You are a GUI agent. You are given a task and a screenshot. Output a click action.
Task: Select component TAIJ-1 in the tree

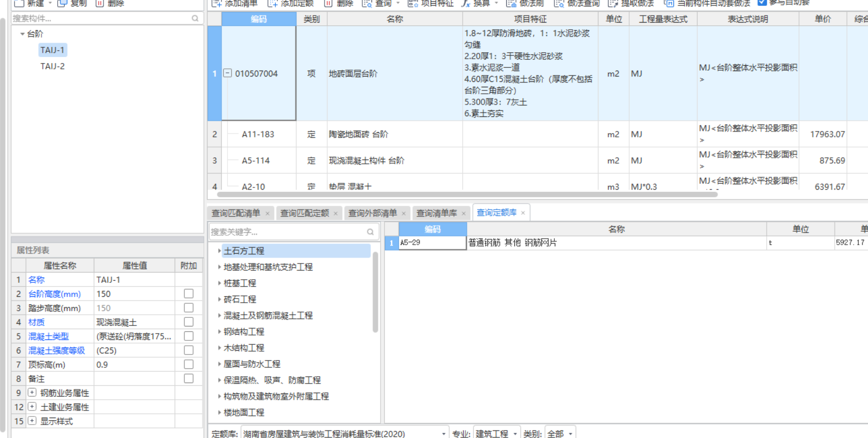(52, 50)
